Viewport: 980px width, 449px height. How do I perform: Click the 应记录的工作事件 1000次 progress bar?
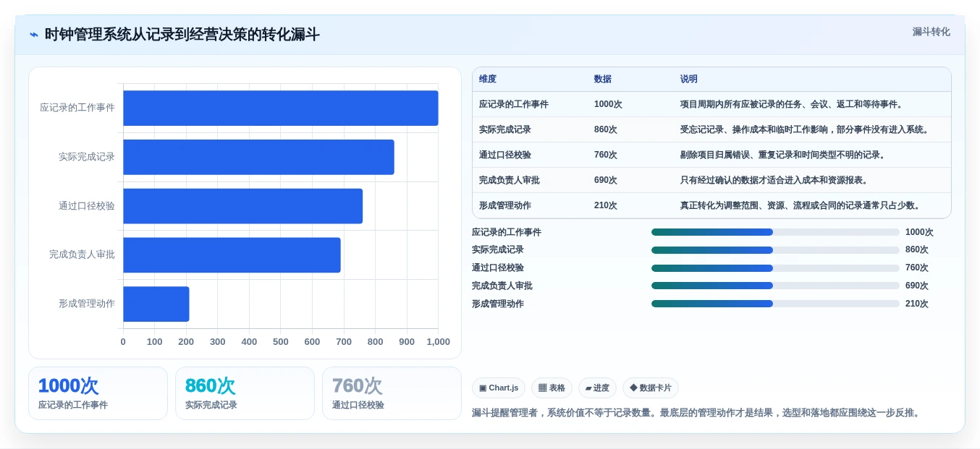pos(775,232)
